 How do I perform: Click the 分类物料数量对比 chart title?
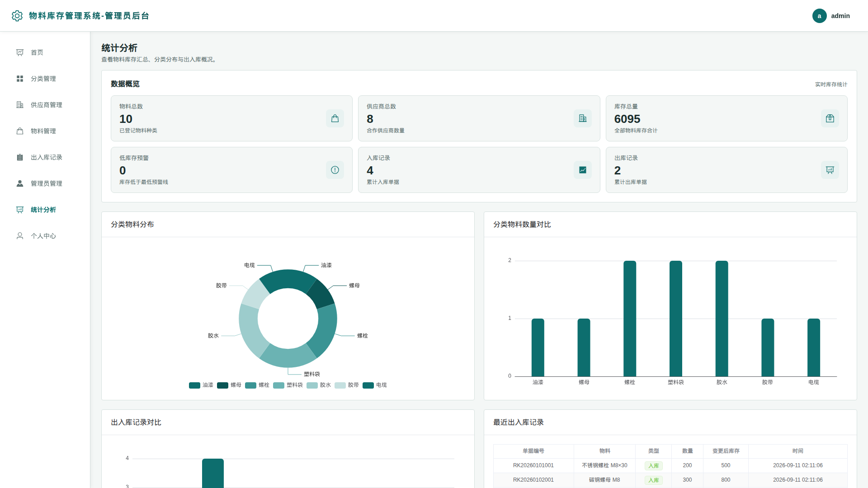(522, 225)
